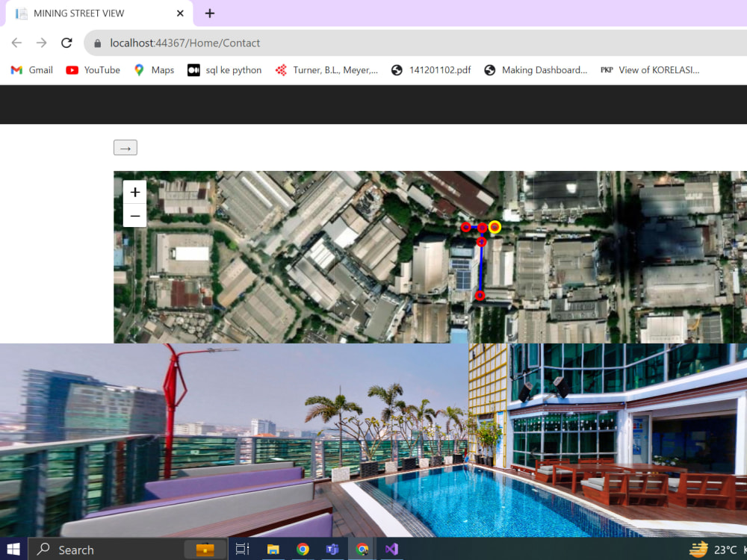Select the leftmost red route marker
747x560 pixels.
pos(466,227)
